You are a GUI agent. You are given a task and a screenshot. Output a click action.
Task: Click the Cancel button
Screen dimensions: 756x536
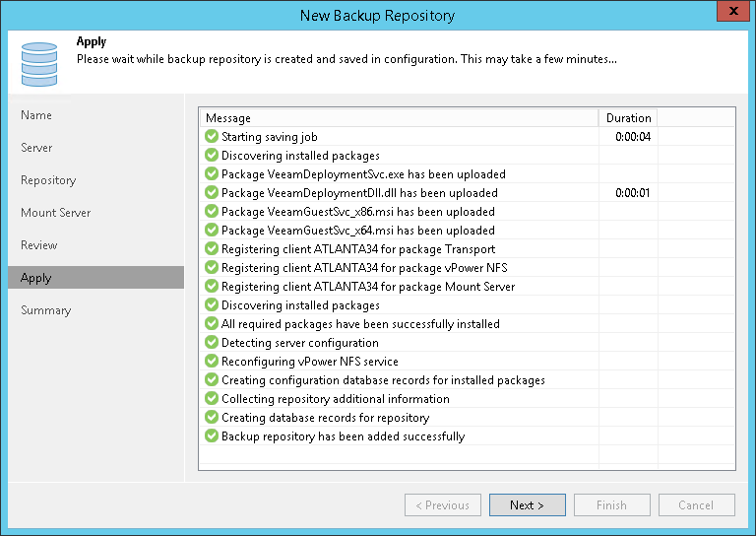[697, 504]
